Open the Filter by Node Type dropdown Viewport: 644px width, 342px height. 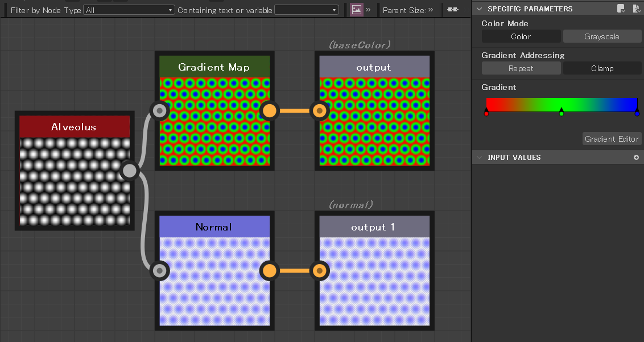click(x=129, y=10)
